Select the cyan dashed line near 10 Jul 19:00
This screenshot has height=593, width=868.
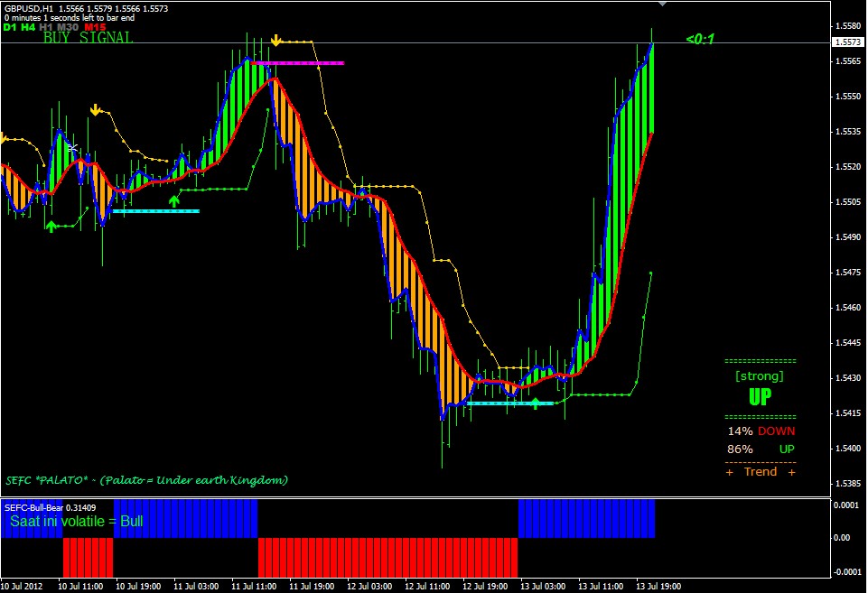(156, 211)
